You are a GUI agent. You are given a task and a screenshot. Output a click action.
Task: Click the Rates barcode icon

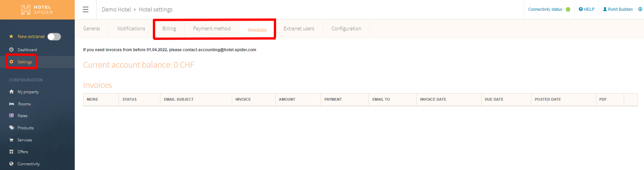coord(12,116)
